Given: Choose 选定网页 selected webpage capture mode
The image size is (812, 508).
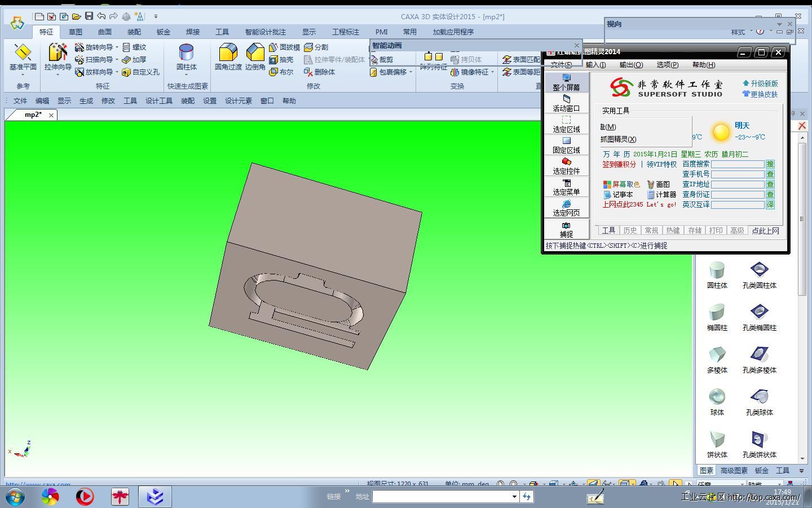Looking at the screenshot, I should [566, 208].
